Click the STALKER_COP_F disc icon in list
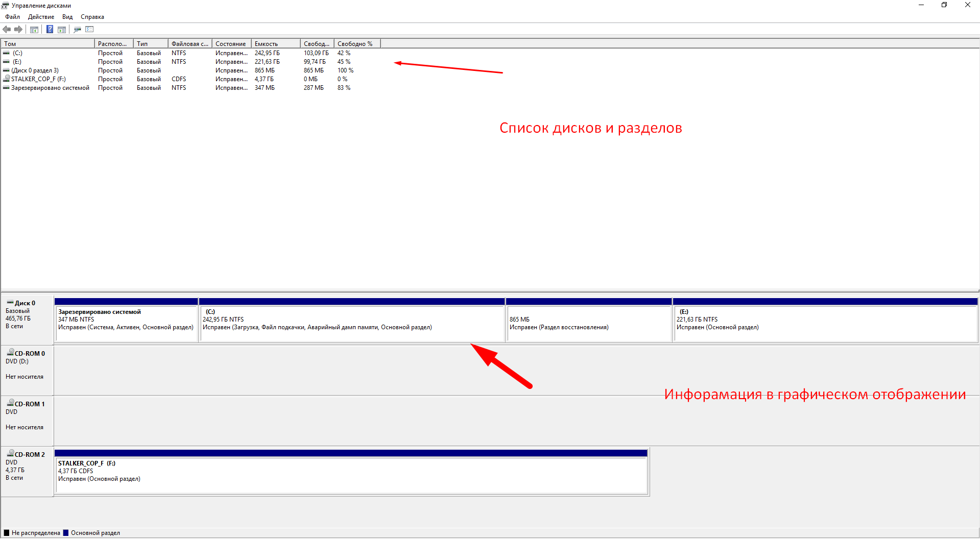The height and width of the screenshot is (539, 980). tap(7, 79)
